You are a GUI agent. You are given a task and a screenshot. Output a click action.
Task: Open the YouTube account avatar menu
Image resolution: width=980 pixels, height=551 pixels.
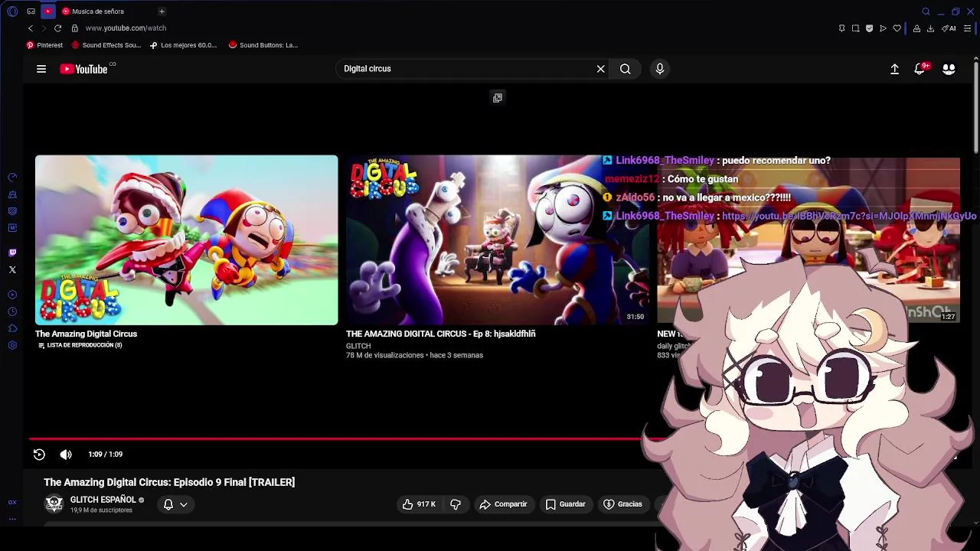coord(949,69)
